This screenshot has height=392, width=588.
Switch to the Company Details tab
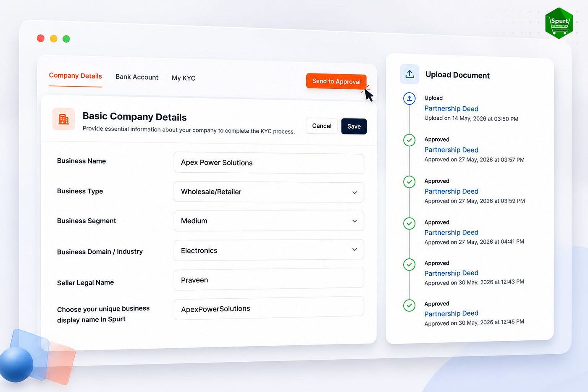point(76,76)
